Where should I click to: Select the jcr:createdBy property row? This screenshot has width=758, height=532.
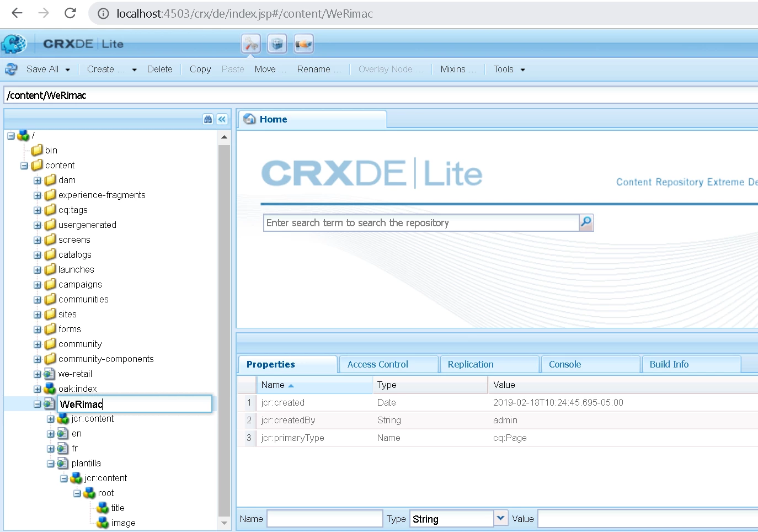pos(498,420)
